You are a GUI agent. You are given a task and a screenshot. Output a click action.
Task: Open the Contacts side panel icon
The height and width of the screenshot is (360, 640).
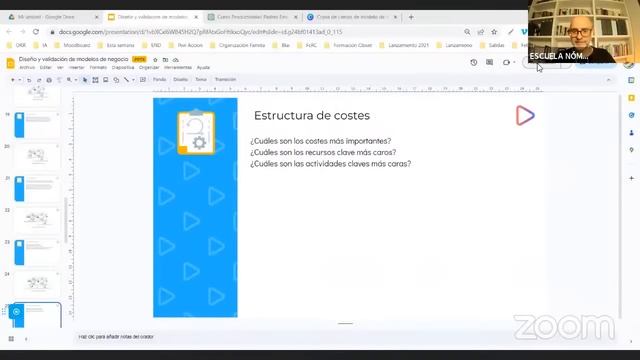[x=631, y=133]
